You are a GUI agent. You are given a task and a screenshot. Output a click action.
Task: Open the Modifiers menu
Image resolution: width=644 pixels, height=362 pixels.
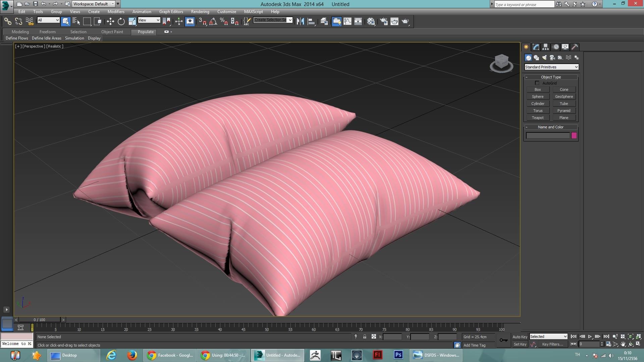(116, 11)
